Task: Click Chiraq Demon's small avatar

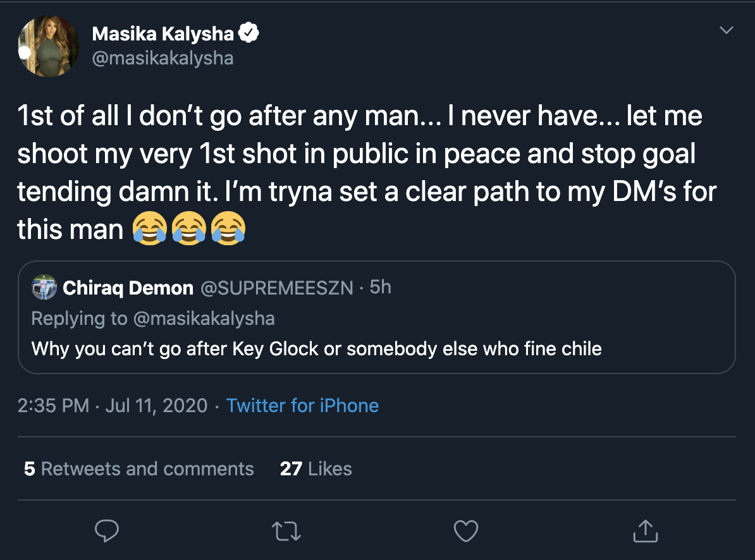Action: (44, 288)
